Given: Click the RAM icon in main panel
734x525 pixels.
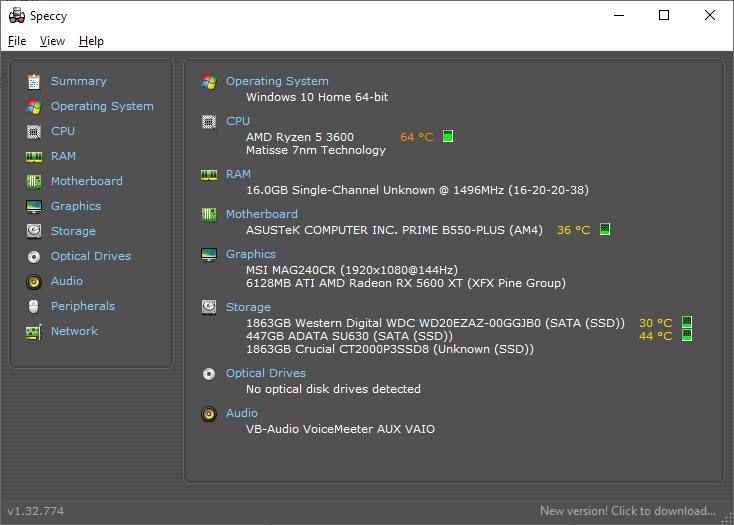Looking at the screenshot, I should pos(209,175).
